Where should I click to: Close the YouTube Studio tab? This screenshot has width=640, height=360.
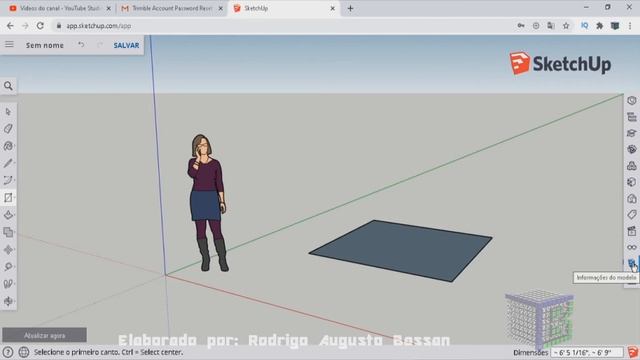pos(109,8)
